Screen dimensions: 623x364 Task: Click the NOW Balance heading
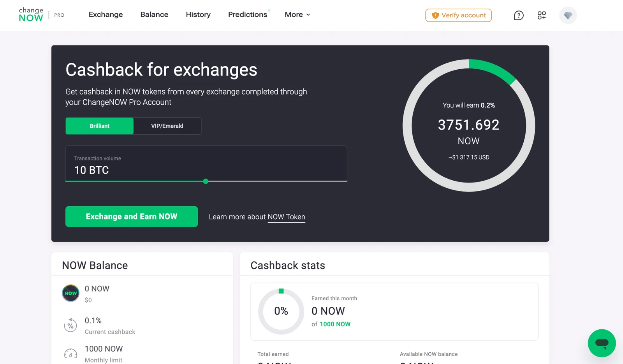(x=95, y=265)
